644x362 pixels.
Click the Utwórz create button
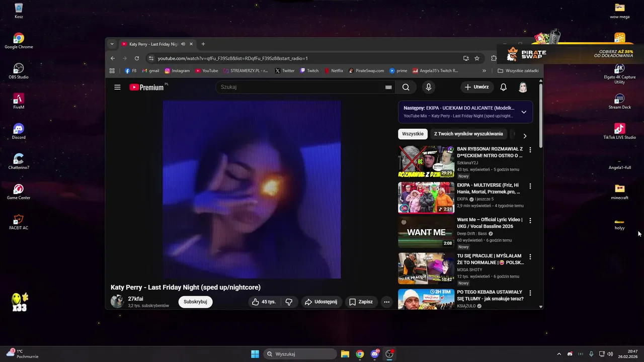pos(476,87)
